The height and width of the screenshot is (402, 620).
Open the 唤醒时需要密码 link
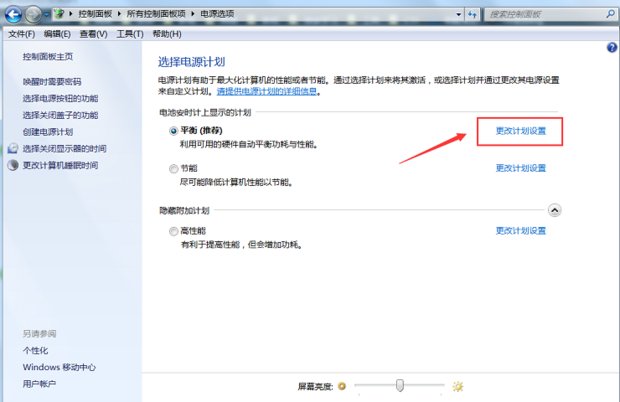[x=52, y=81]
